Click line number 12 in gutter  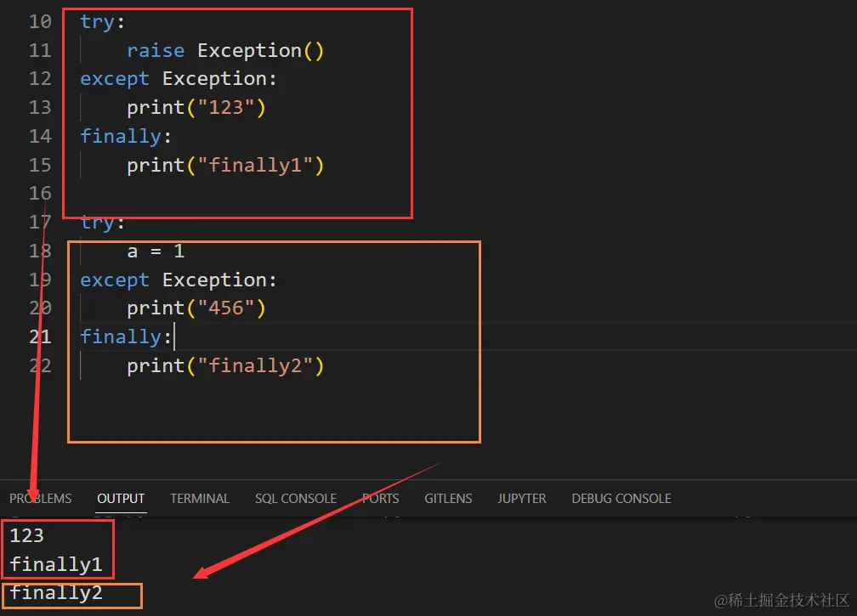[x=40, y=79]
